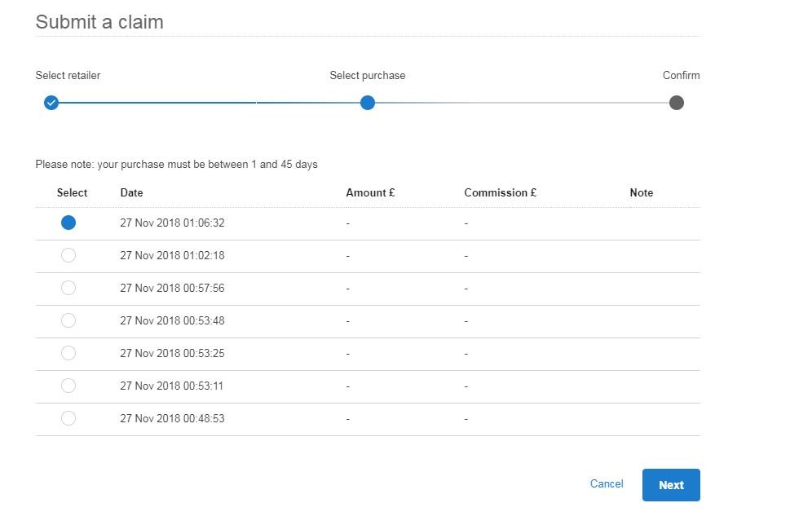Click the Select retailer step label
The height and width of the screenshot is (525, 812).
[x=68, y=76]
